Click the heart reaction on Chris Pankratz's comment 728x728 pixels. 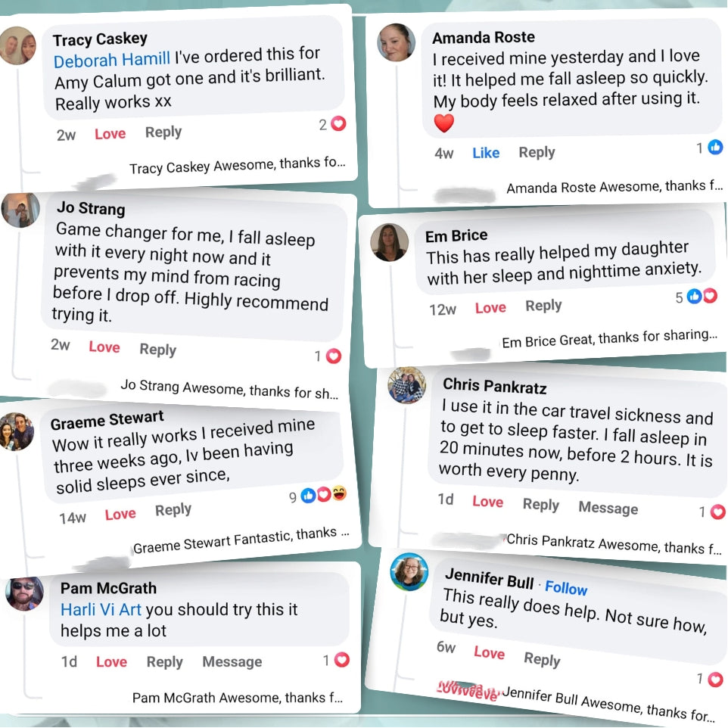pos(718,512)
